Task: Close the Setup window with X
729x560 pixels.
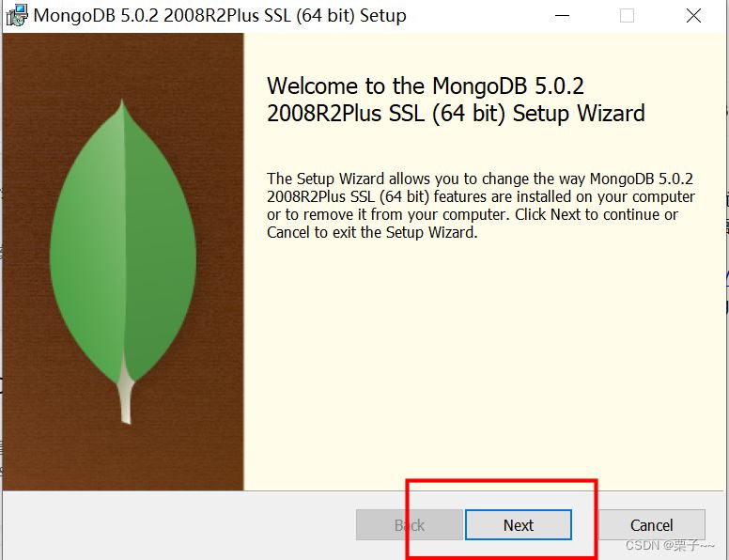Action: [x=693, y=16]
